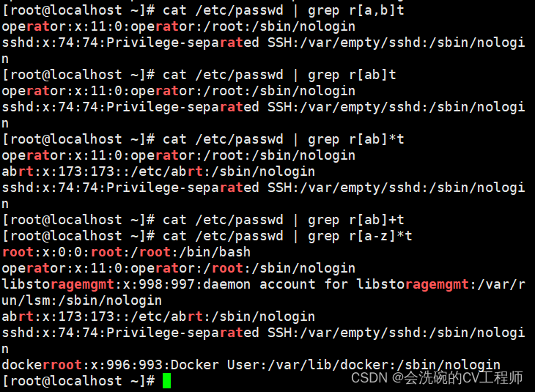This screenshot has height=392, width=535.
Task: Click the first operator:x:11:0 output line
Action: click(179, 26)
